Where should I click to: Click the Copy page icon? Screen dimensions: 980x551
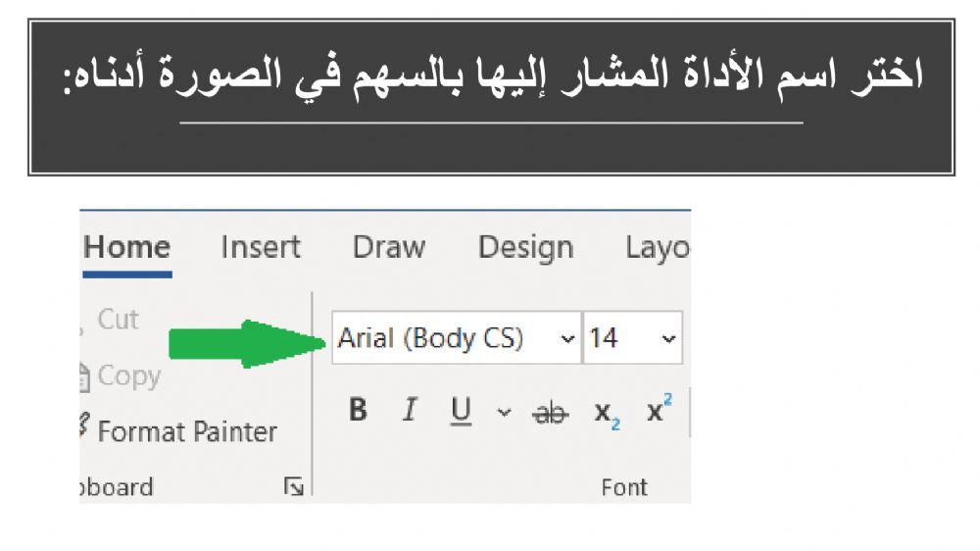click(84, 377)
